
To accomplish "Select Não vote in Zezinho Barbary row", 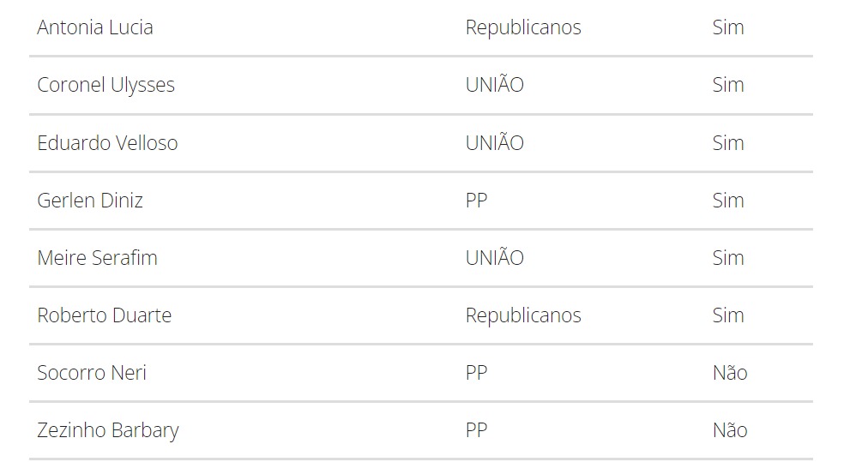I will [x=730, y=429].
